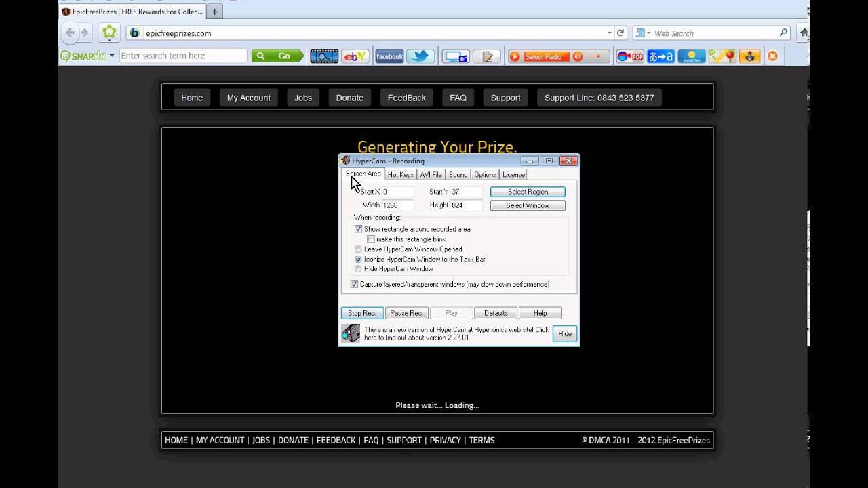The width and height of the screenshot is (868, 488).
Task: Reload the page with the refresh icon
Action: click(x=620, y=33)
